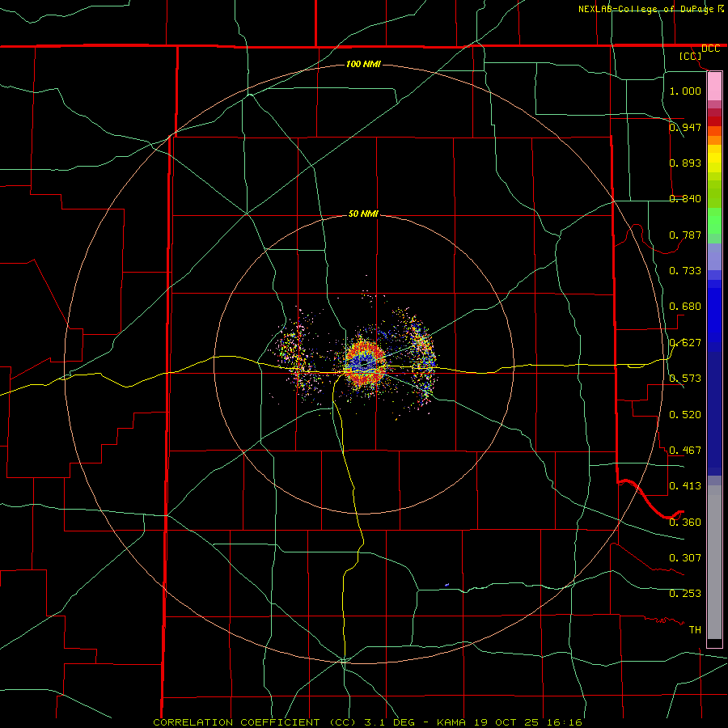
Task: Select the 0.680 scale value
Action: tap(685, 307)
